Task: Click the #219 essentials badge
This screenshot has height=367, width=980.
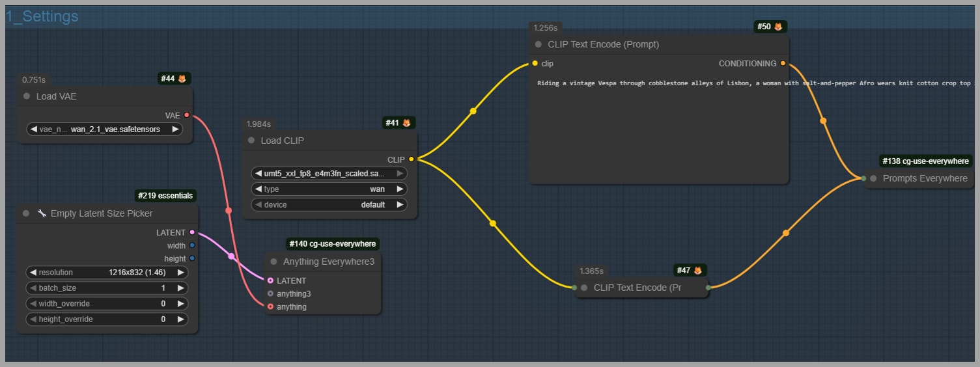Action: coord(165,196)
